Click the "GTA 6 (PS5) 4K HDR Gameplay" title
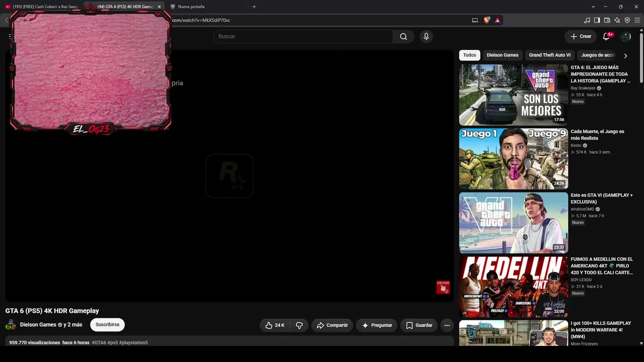Screen dimensions: 644x362 pyautogui.click(x=52, y=311)
